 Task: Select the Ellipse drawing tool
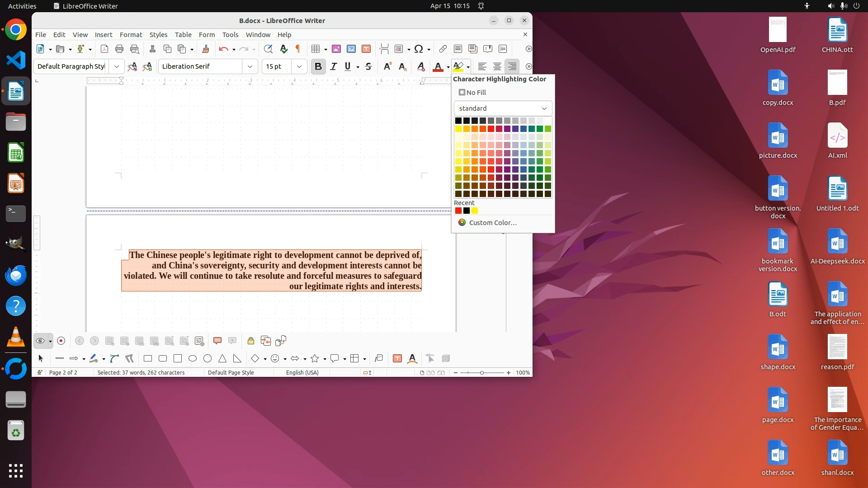[193, 358]
